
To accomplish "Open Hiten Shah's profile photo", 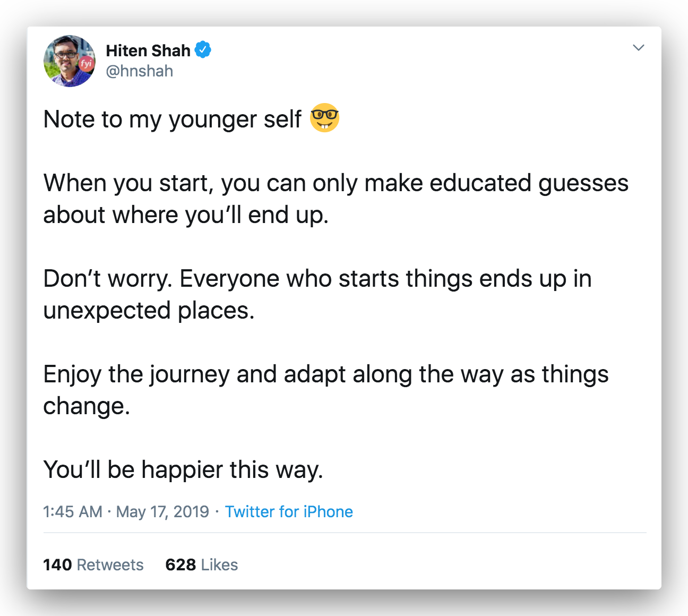I will tap(70, 61).
